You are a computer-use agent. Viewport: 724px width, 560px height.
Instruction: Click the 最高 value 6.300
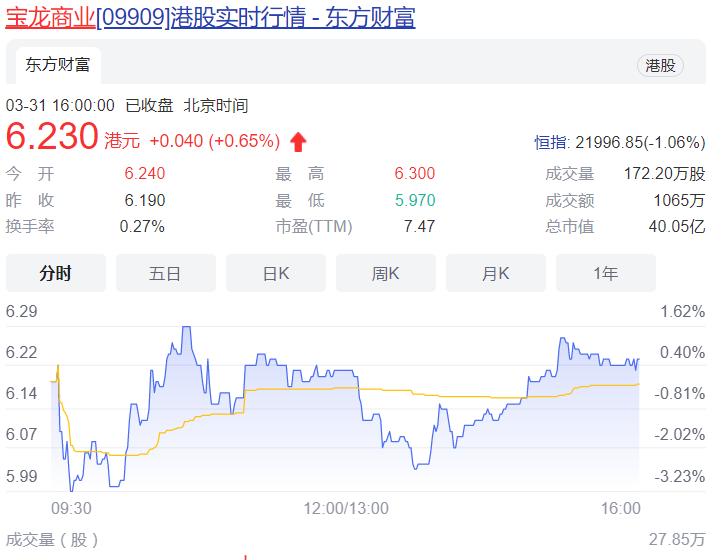click(x=415, y=174)
